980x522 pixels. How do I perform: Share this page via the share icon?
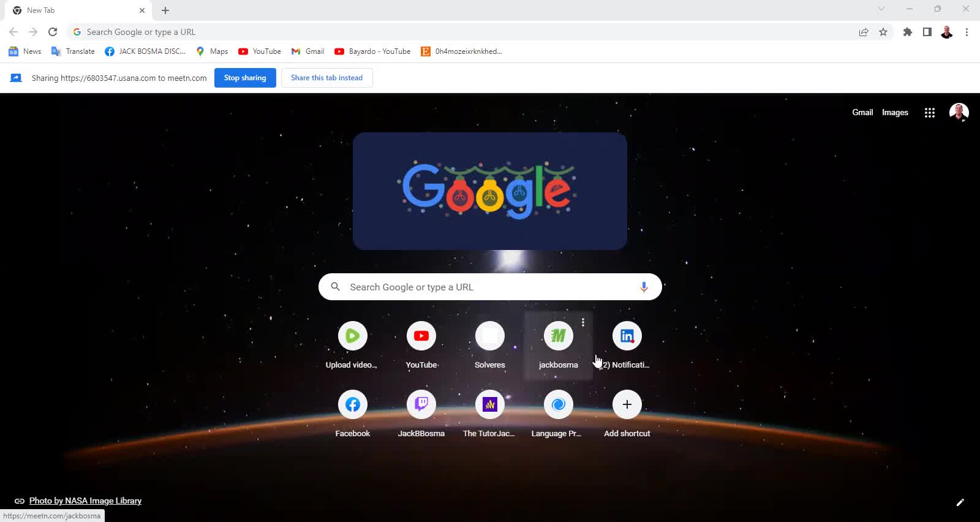864,32
